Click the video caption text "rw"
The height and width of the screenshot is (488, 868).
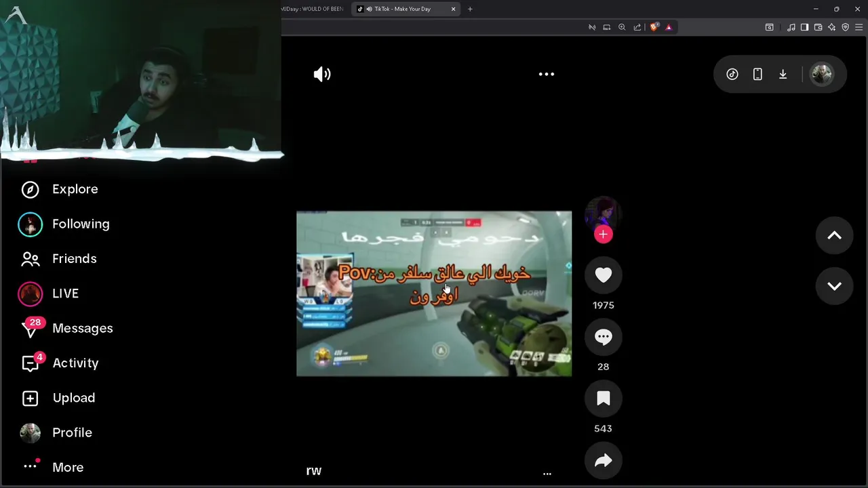tap(313, 471)
